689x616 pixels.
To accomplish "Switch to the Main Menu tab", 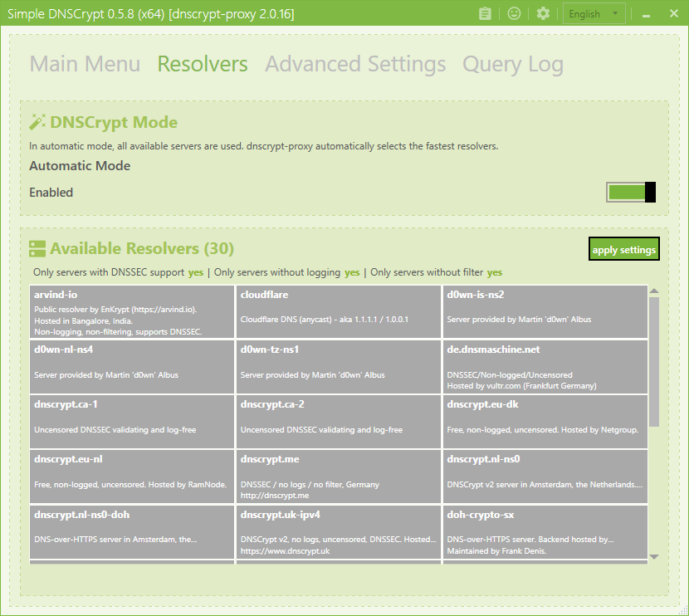I will [x=85, y=64].
